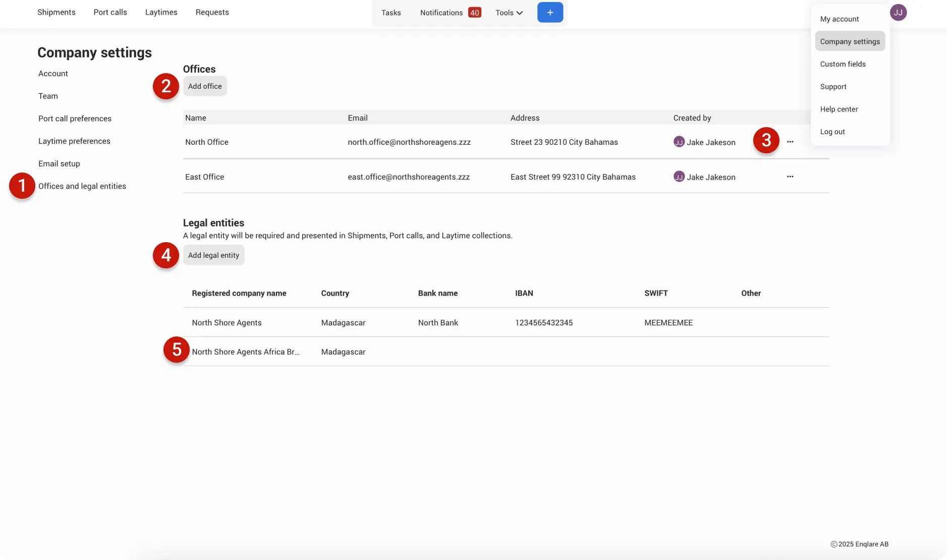
Task: Open Email setup in sidebar
Action: (59, 163)
